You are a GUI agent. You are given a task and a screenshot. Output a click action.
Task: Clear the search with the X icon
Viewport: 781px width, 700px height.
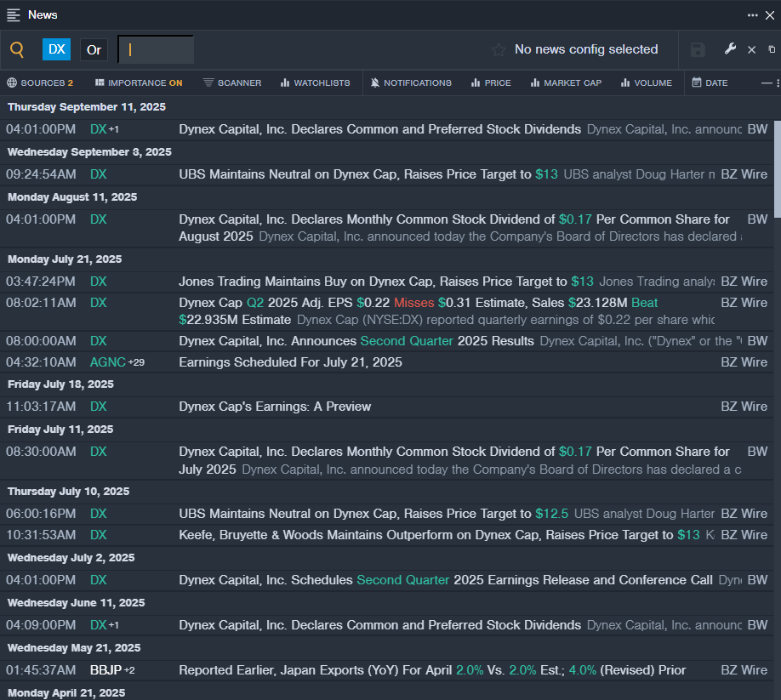coord(751,49)
